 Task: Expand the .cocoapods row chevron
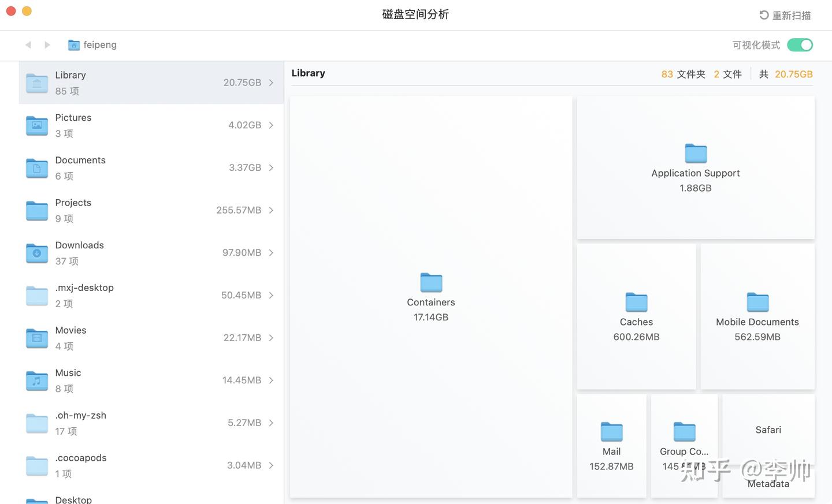coord(271,465)
